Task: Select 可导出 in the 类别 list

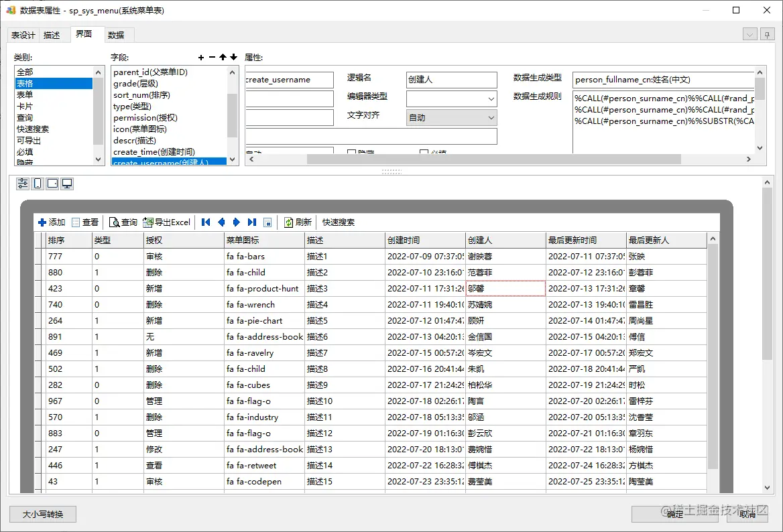Action: click(x=54, y=140)
